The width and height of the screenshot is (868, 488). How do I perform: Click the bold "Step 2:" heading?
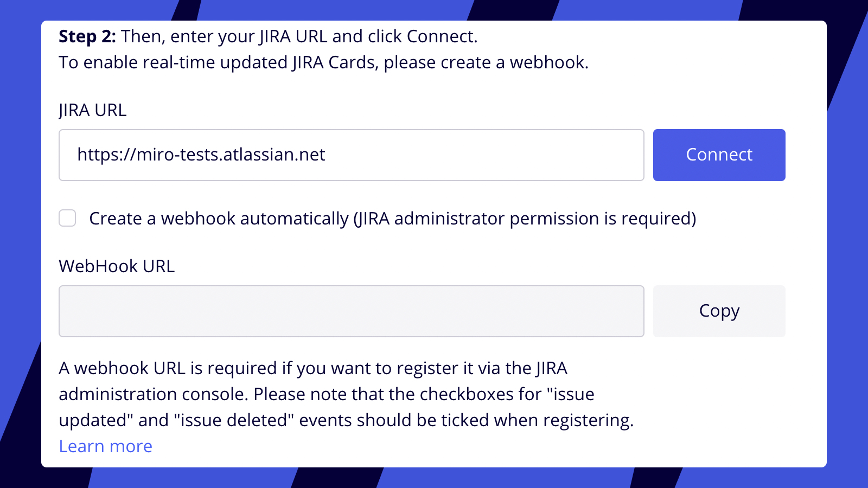click(x=87, y=36)
